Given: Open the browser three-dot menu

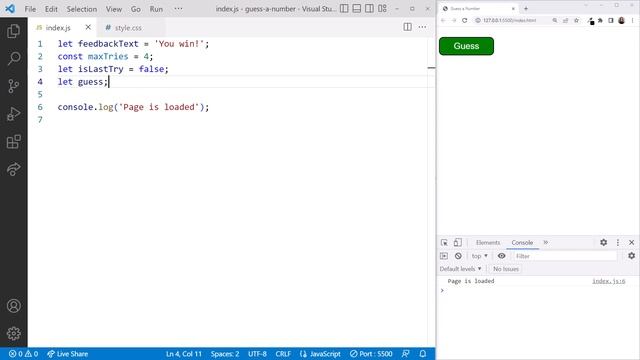Looking at the screenshot, I should tap(633, 20).
